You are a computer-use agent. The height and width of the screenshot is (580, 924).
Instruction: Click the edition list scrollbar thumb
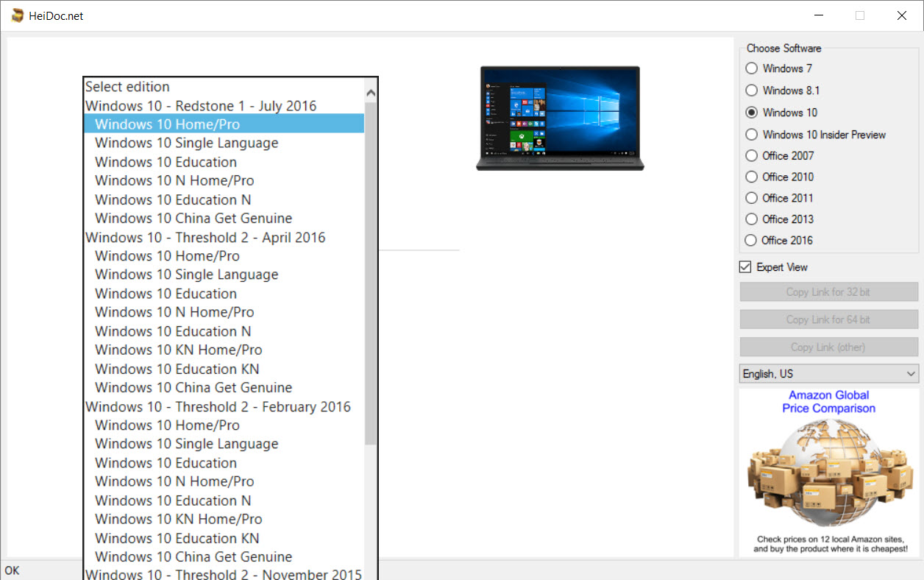click(x=371, y=273)
